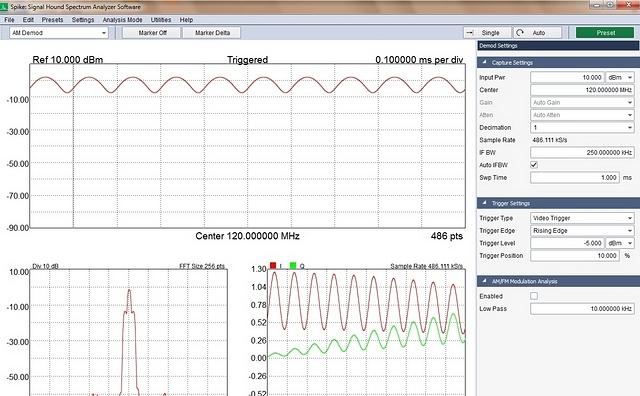Click the Auto sweep circular arrow icon
The height and width of the screenshot is (396, 640).
click(x=520, y=33)
